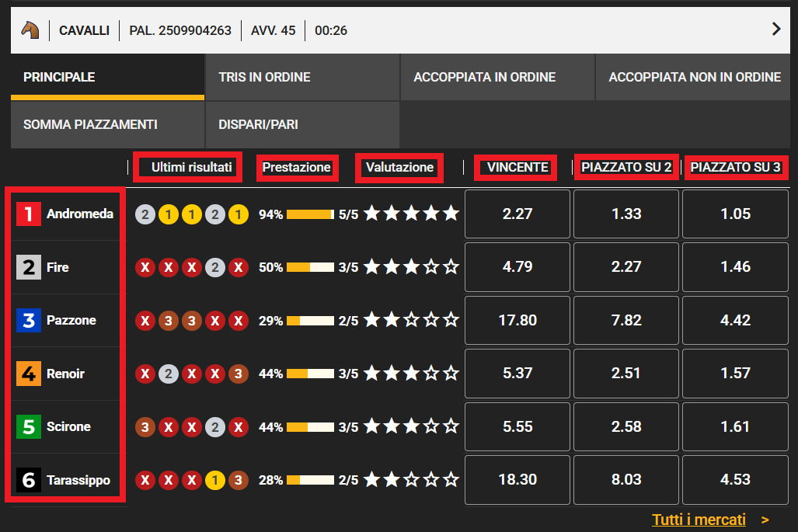Image resolution: width=798 pixels, height=532 pixels.
Task: Select Pazzone placed odds 7.82
Action: tap(626, 321)
